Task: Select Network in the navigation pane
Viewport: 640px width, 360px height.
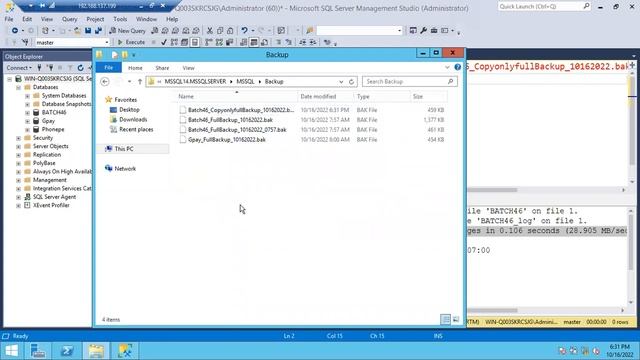Action: click(125, 169)
